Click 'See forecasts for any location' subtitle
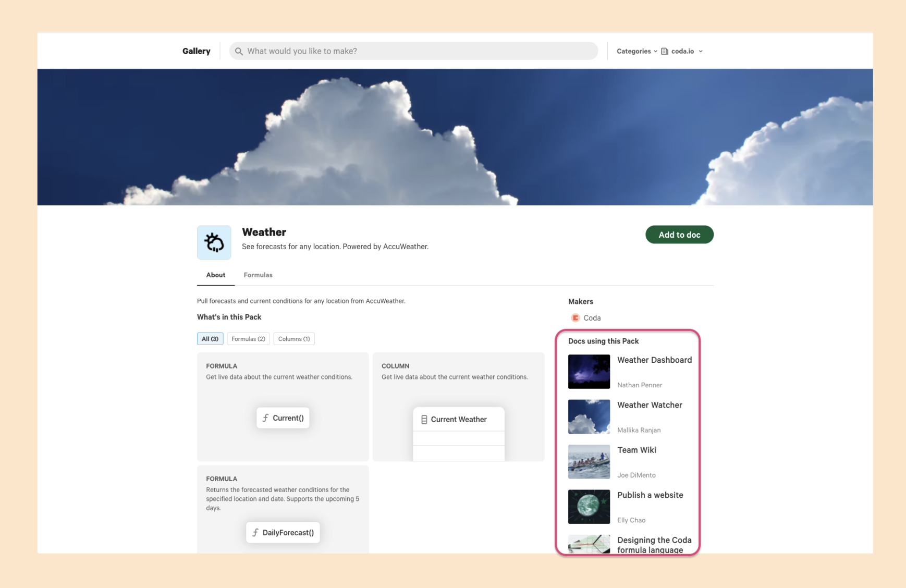This screenshot has width=906, height=588. click(x=335, y=247)
